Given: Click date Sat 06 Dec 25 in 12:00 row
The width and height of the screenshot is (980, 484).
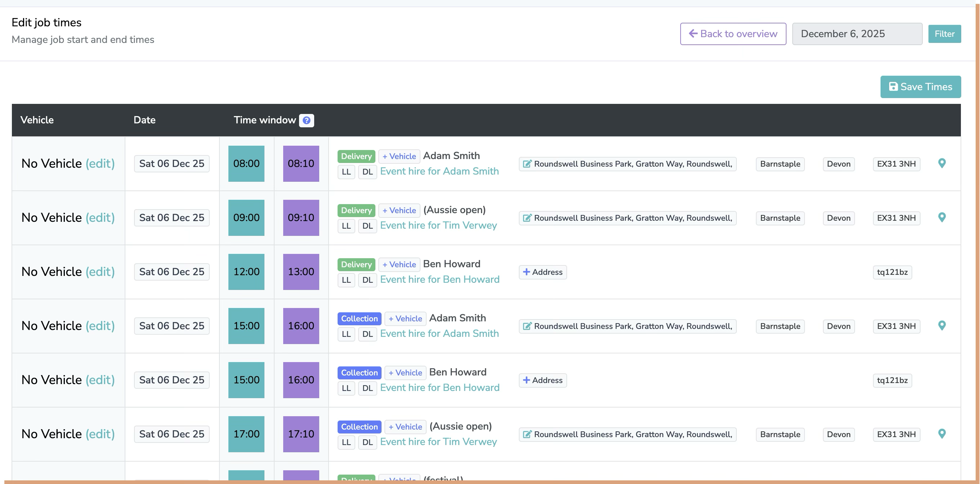Looking at the screenshot, I should (171, 272).
